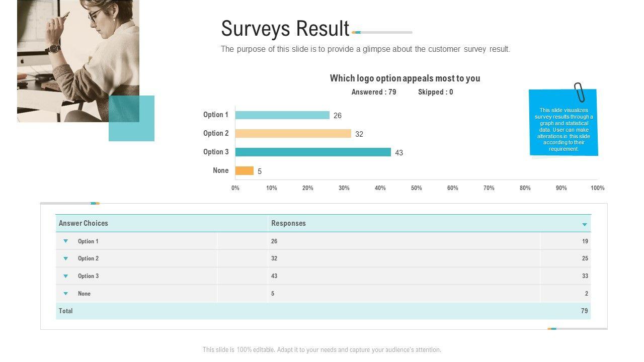
Task: Click the Skipped : 0 label
Action: click(435, 92)
